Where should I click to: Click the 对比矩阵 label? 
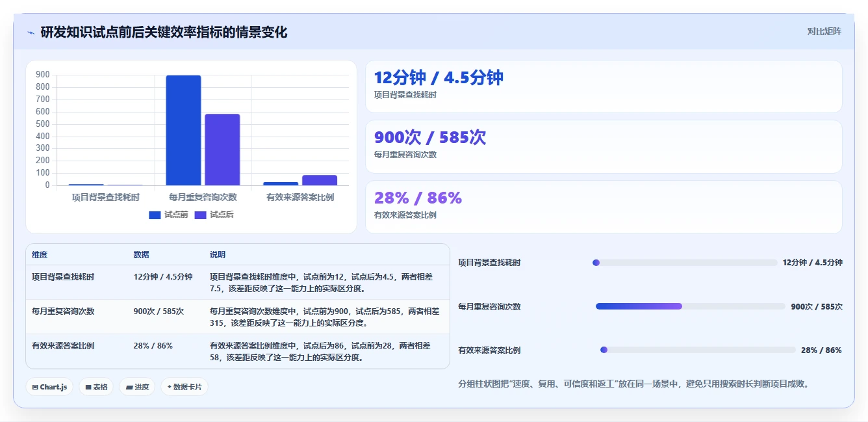(824, 31)
